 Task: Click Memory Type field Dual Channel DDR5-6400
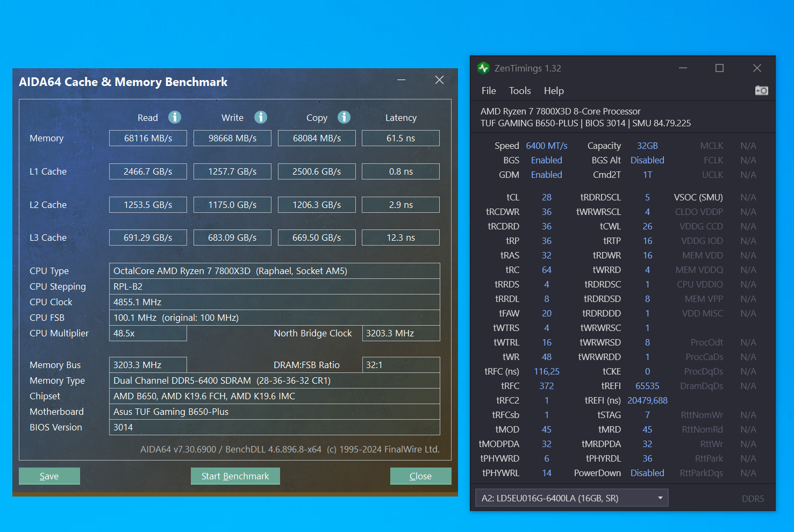[x=275, y=380]
